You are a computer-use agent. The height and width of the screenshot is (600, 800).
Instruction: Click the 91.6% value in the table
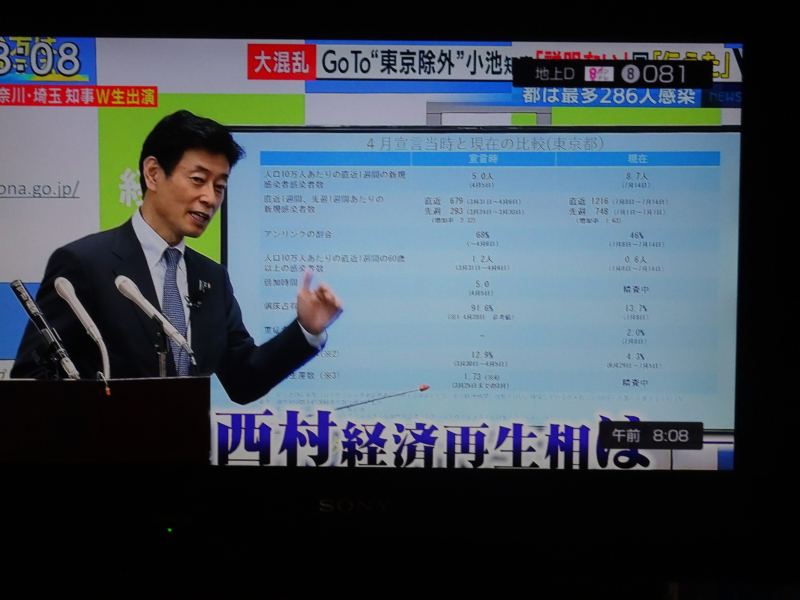pos(482,308)
